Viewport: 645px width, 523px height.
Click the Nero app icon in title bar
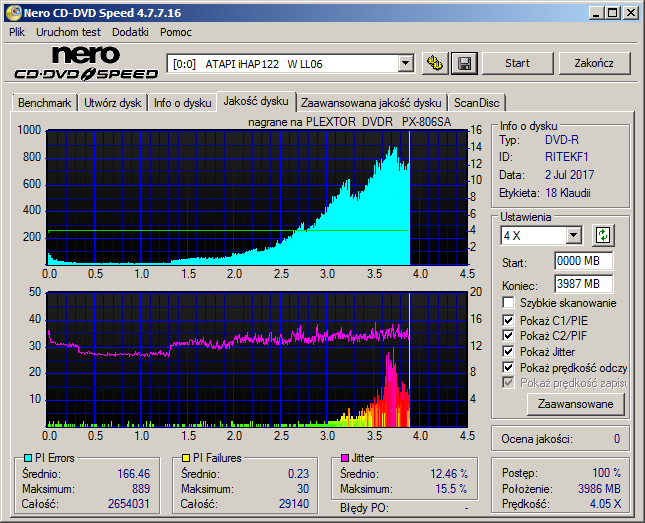[14, 13]
